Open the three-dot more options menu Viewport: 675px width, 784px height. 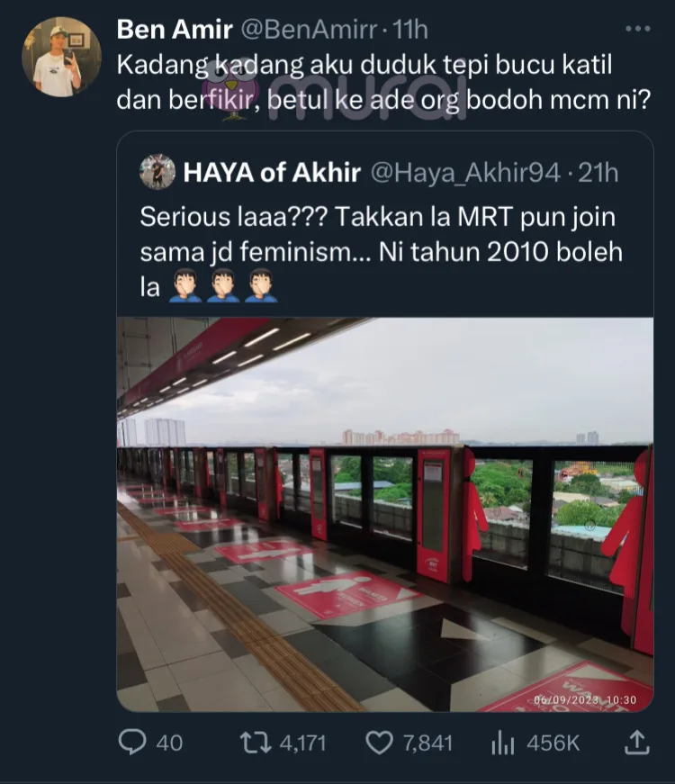[638, 29]
